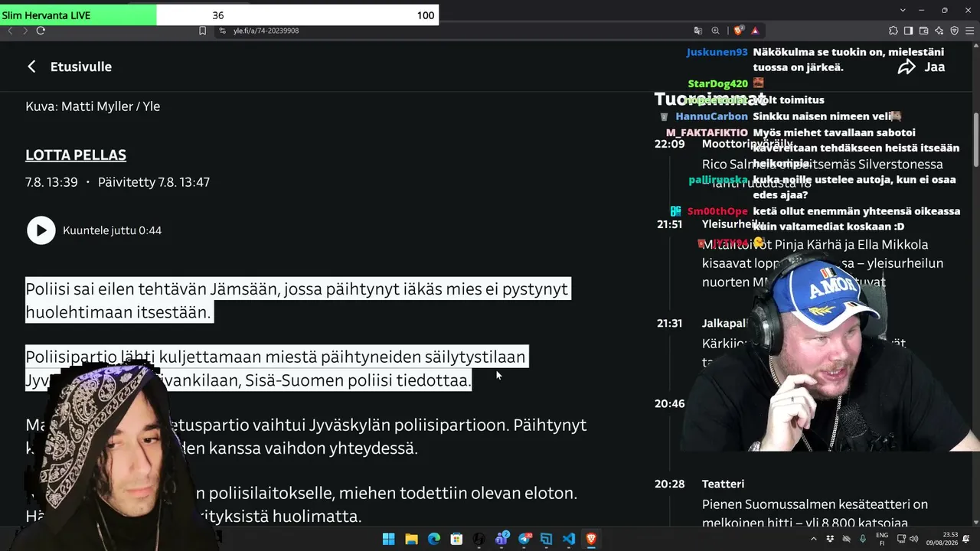The image size is (980, 551).
Task: Open the Brave VPN shield icon
Action: pyautogui.click(x=954, y=31)
